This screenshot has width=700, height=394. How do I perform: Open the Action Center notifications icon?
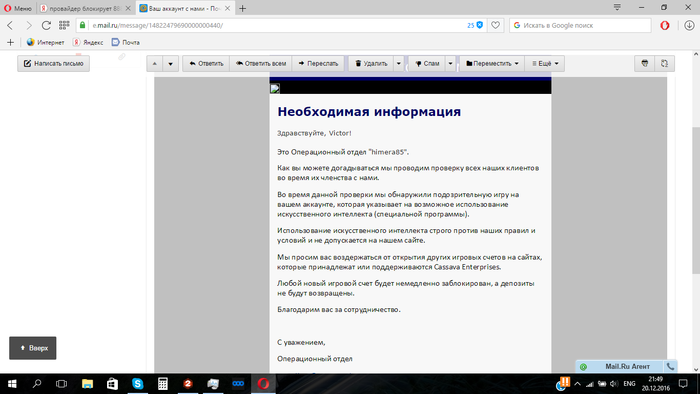coord(683,384)
